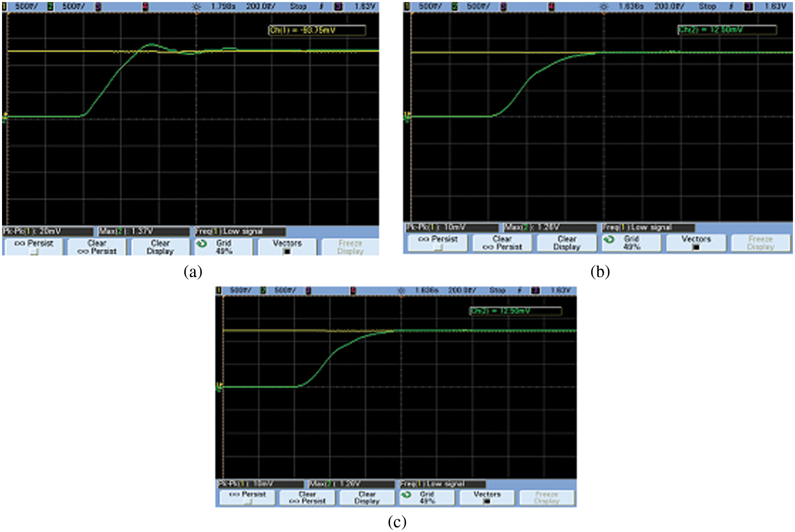Click the Grid rotate-knob icon in scope (c)
Image resolution: width=795 pixels, height=532 pixels.
[x=406, y=494]
